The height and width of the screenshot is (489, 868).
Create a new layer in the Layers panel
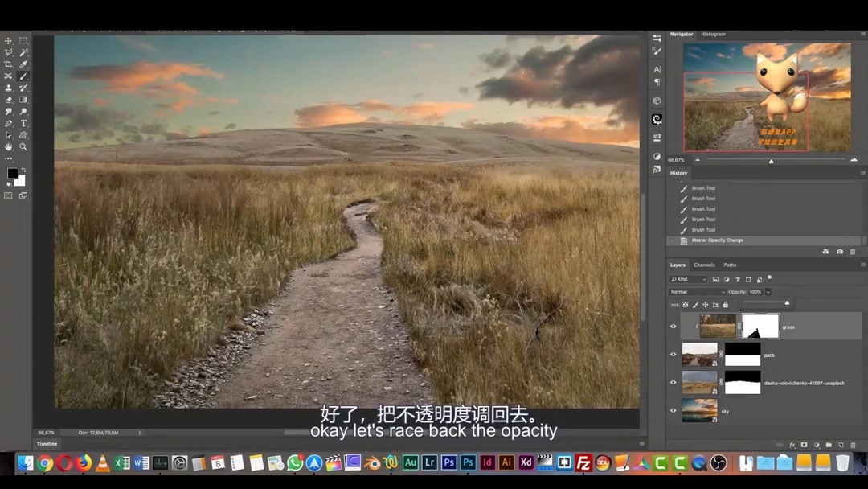tap(841, 446)
